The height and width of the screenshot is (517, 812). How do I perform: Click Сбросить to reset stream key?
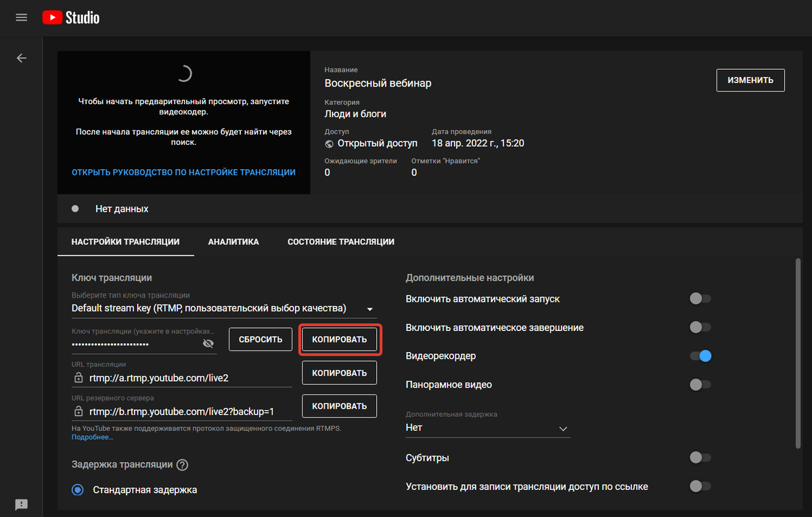coord(261,339)
